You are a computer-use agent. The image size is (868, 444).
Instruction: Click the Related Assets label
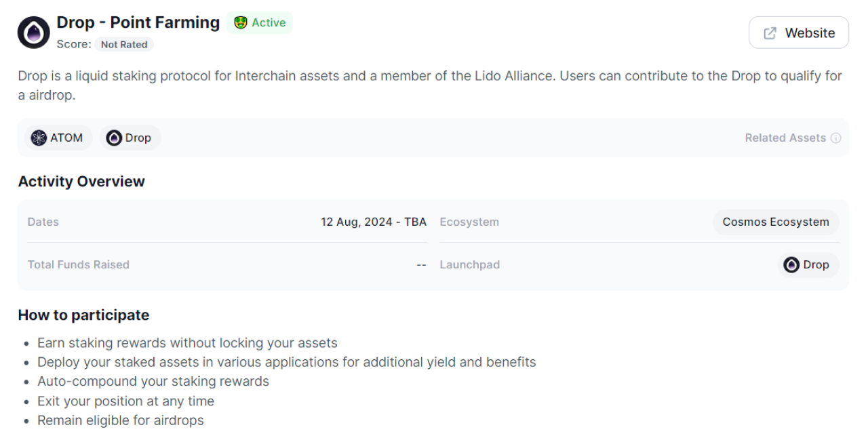(785, 138)
